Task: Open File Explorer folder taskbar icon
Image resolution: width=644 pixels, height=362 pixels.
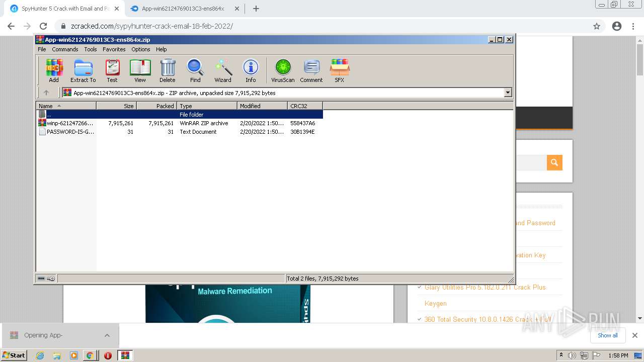Action: tap(57, 355)
